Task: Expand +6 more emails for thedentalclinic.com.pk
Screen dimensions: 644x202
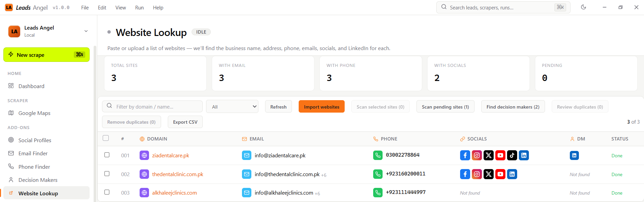Action: point(324,175)
